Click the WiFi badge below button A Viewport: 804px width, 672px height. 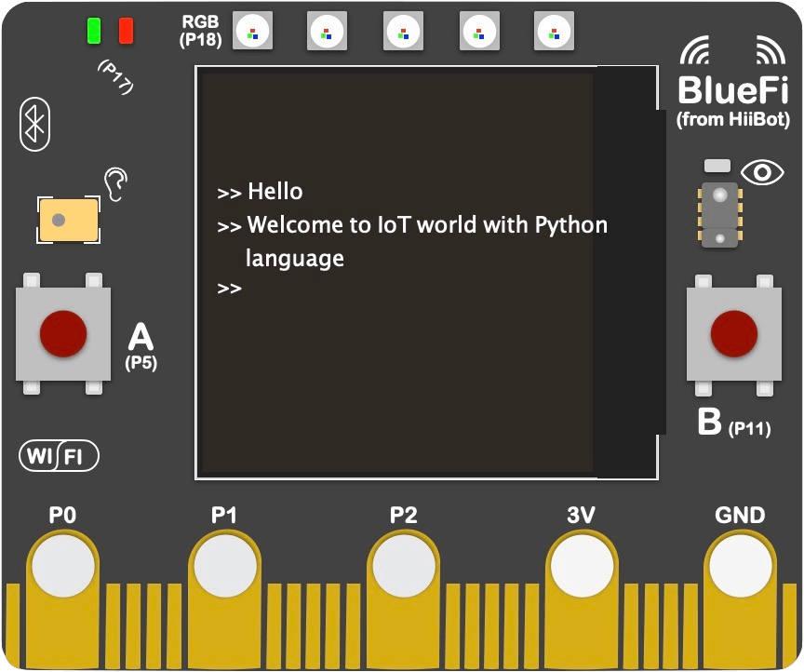pos(57,456)
